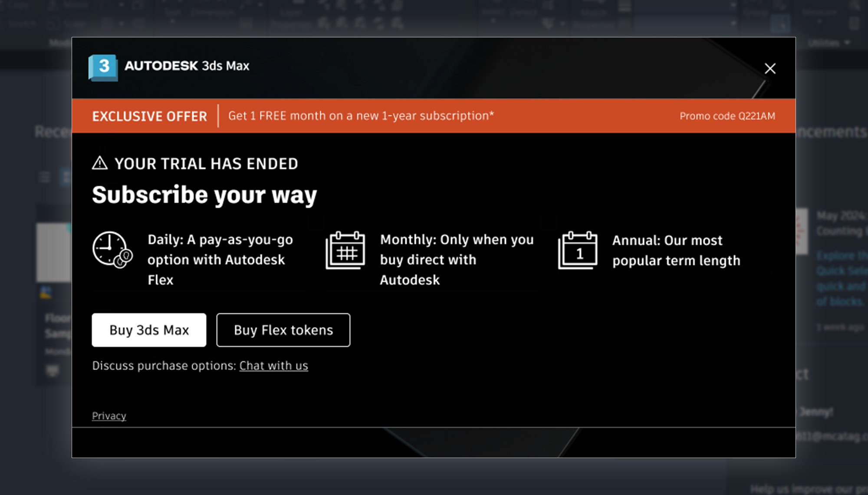Click the AUTODESK 3ds Max title text
The image size is (868, 495).
[187, 66]
